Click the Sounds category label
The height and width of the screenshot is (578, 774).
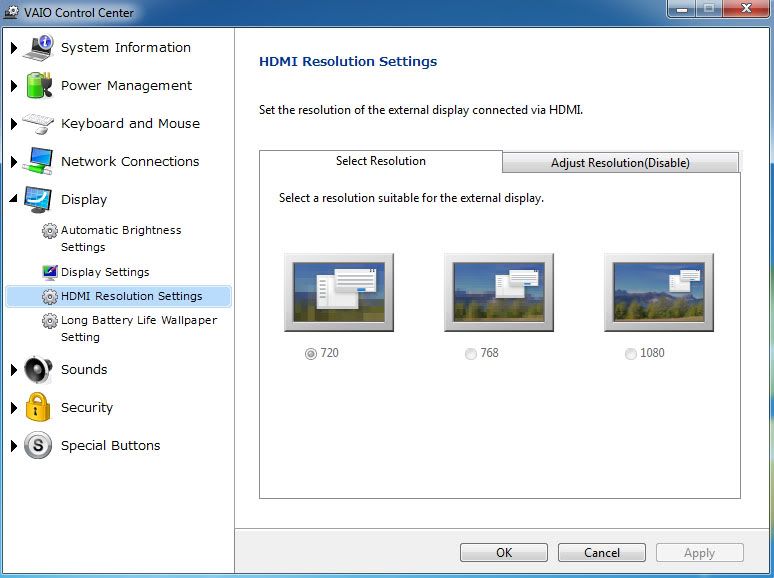coord(84,370)
